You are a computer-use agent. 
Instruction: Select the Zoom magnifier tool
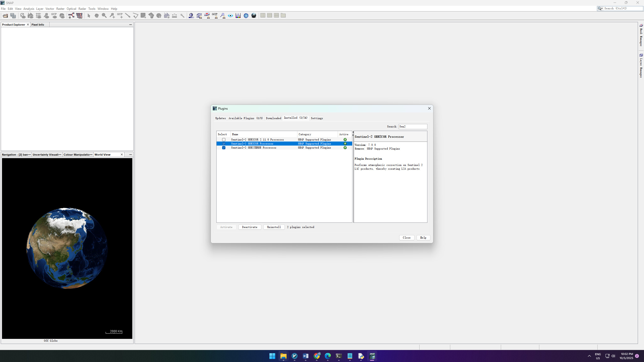click(x=104, y=16)
